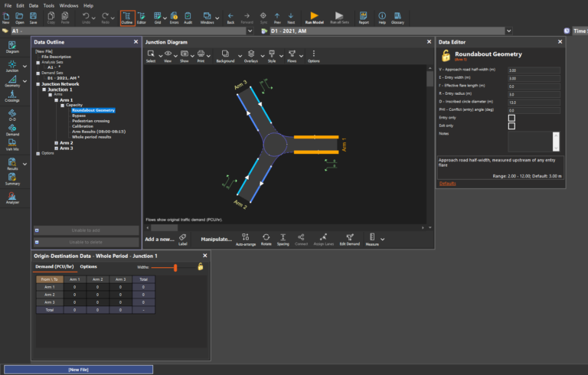Click the Audit toolbar icon

187,17
